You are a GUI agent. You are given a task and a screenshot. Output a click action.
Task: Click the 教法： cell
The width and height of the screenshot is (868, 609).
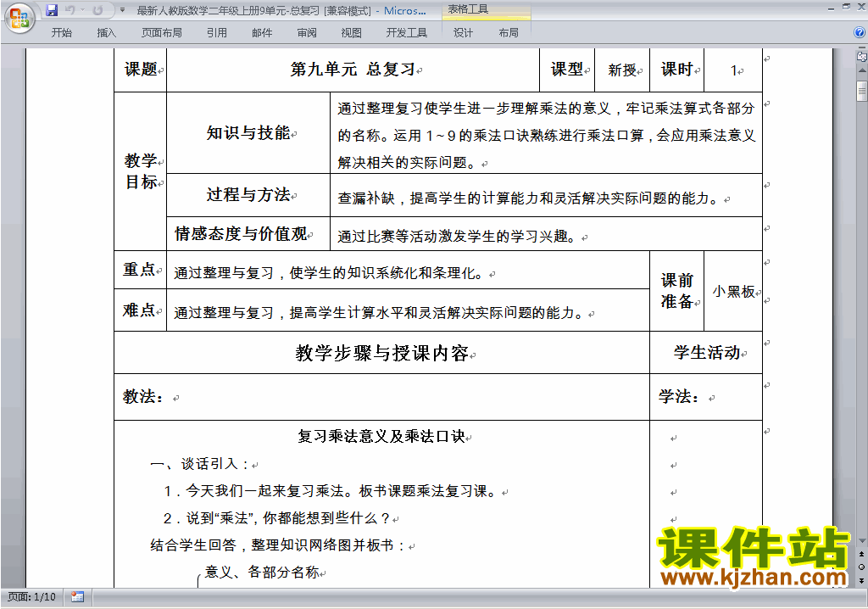(x=382, y=397)
